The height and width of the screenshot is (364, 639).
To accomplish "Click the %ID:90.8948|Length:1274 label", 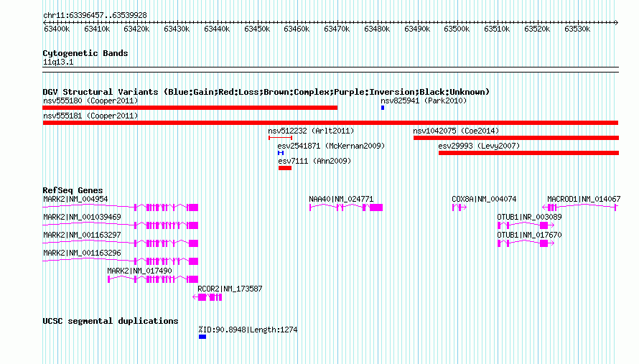I will pyautogui.click(x=248, y=330).
